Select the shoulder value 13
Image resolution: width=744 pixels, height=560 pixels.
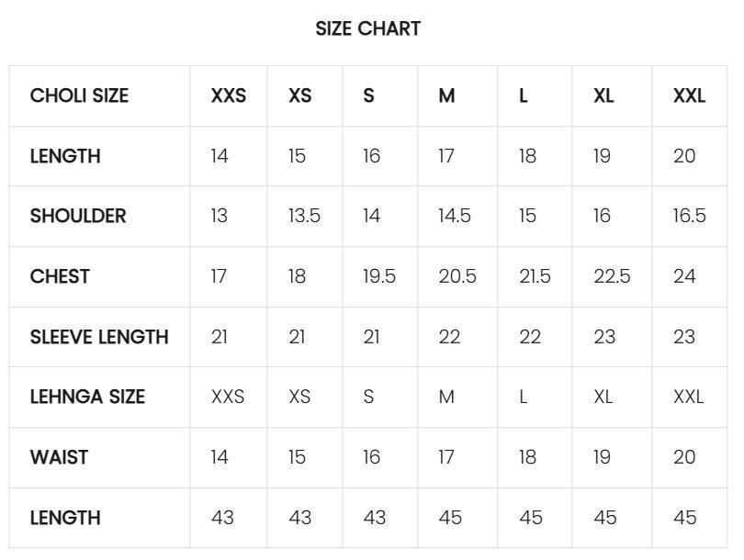pos(220,217)
